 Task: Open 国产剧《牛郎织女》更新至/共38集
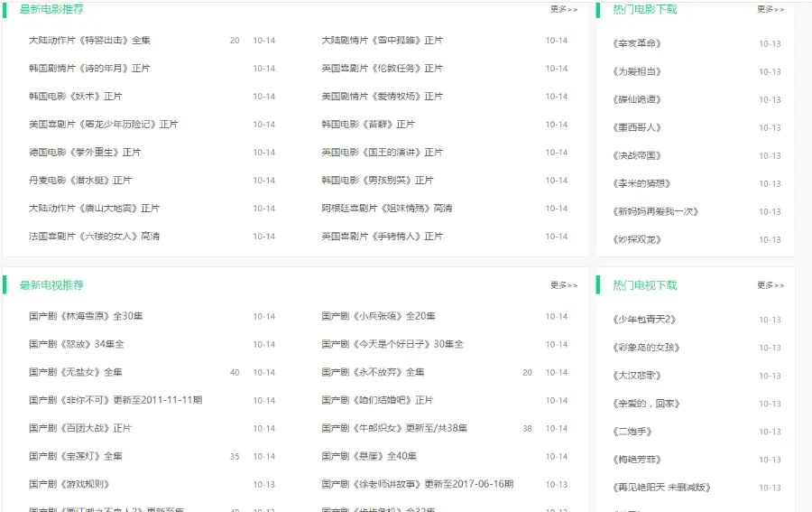pyautogui.click(x=394, y=428)
